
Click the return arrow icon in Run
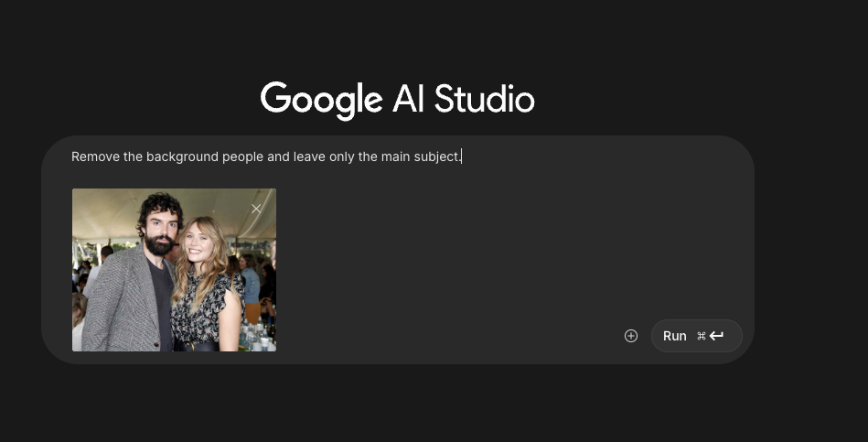coord(716,336)
